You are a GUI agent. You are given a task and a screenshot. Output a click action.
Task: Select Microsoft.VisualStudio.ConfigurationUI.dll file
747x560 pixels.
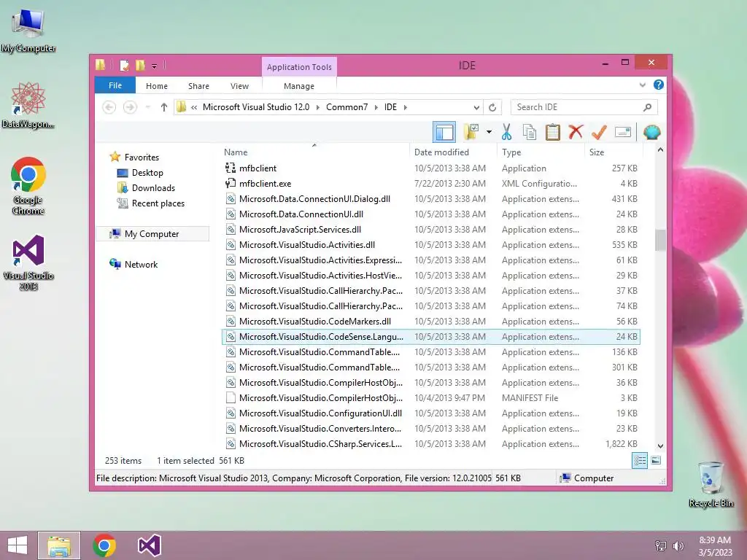431,413
